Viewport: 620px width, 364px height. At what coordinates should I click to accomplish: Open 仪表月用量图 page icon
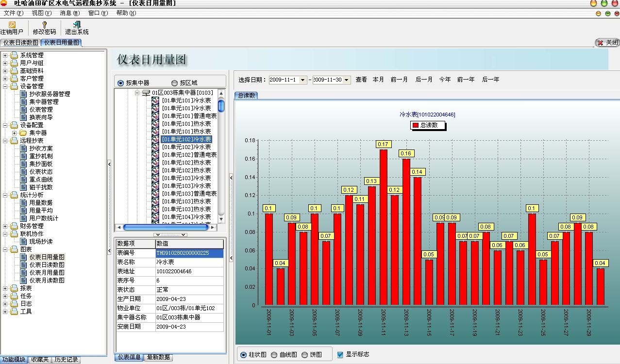click(x=24, y=273)
